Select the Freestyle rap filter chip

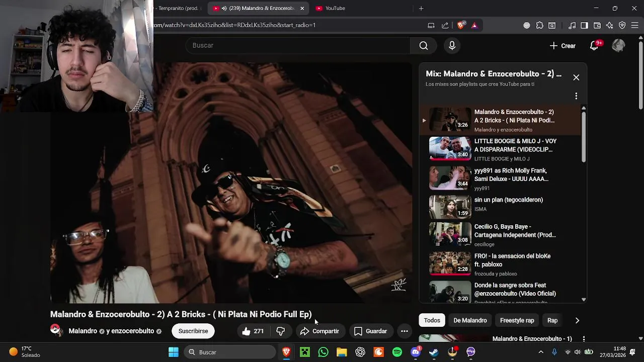(517, 320)
